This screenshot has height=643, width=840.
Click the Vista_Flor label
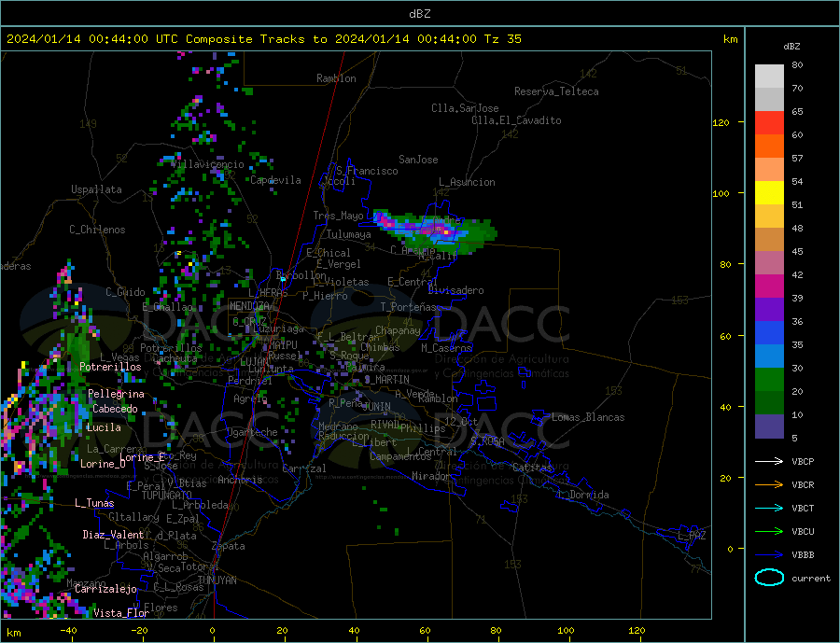121,613
